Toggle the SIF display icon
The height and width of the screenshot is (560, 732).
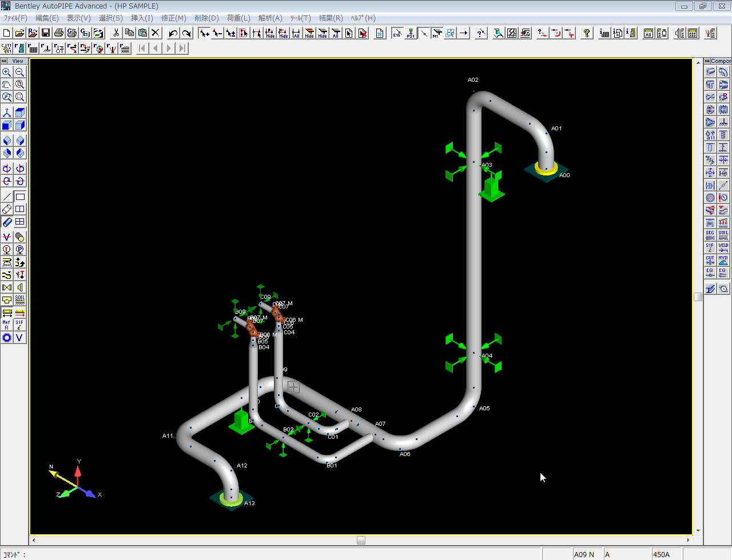(20, 325)
